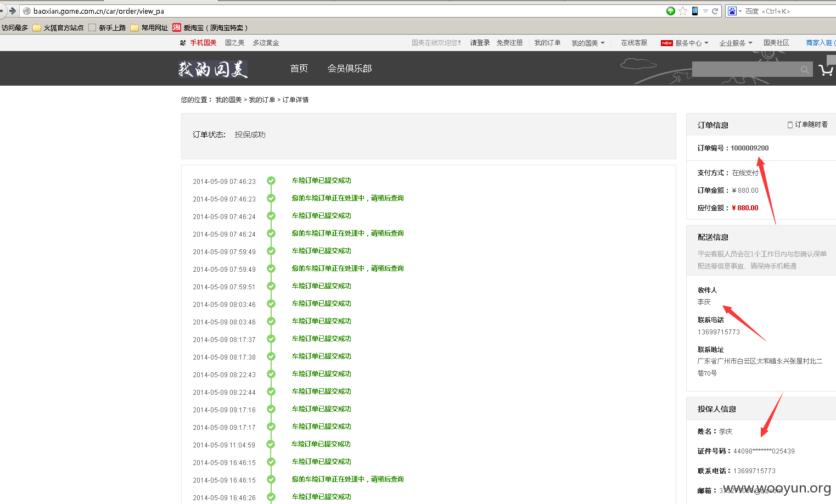
Task: Open the 爱淘宝 (原淘宝特卖) bookmark
Action: click(210, 27)
